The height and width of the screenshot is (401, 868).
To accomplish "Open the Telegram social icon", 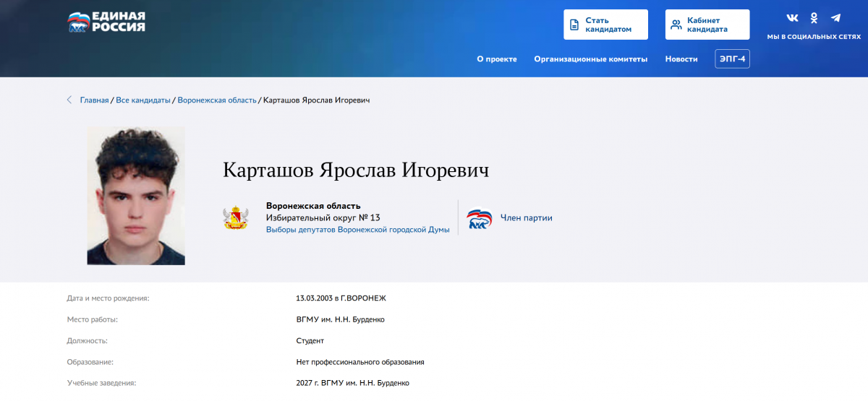I will click(x=835, y=18).
